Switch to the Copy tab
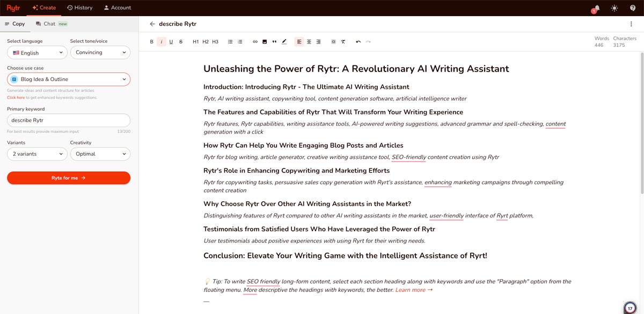 pyautogui.click(x=15, y=24)
